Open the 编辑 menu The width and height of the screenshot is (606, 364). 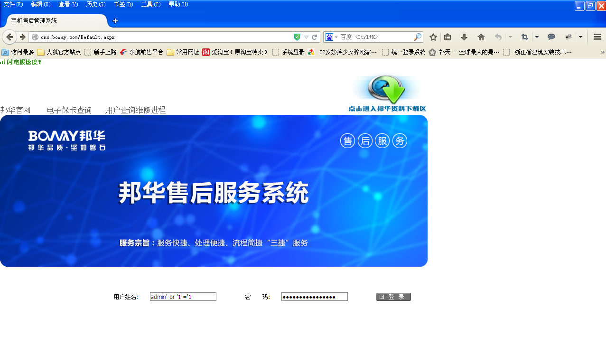coord(41,4)
